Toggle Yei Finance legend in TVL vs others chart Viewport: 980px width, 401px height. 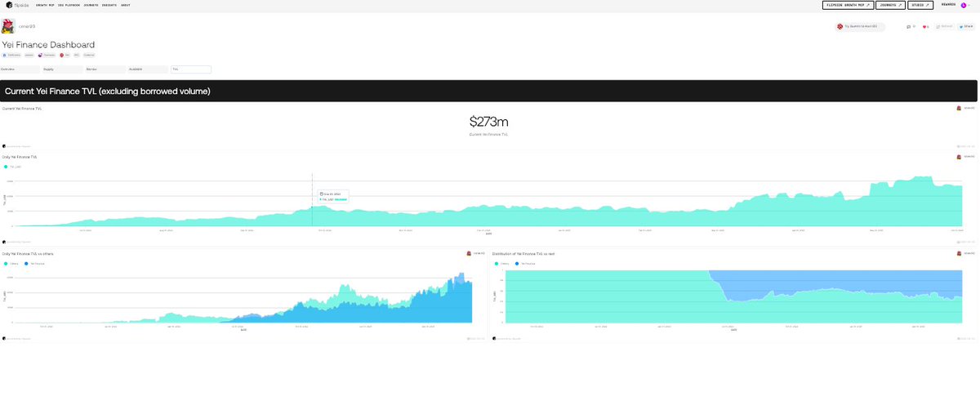(35, 264)
